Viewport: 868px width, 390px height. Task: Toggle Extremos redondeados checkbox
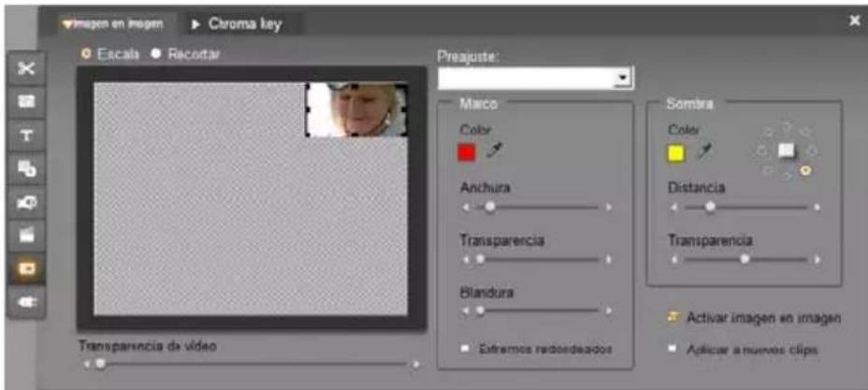pyautogui.click(x=466, y=349)
